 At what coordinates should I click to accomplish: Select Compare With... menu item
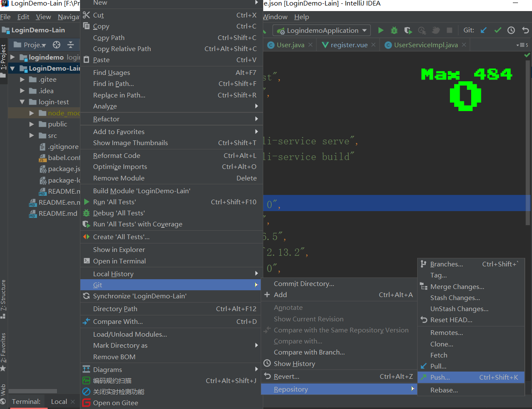pyautogui.click(x=171, y=321)
